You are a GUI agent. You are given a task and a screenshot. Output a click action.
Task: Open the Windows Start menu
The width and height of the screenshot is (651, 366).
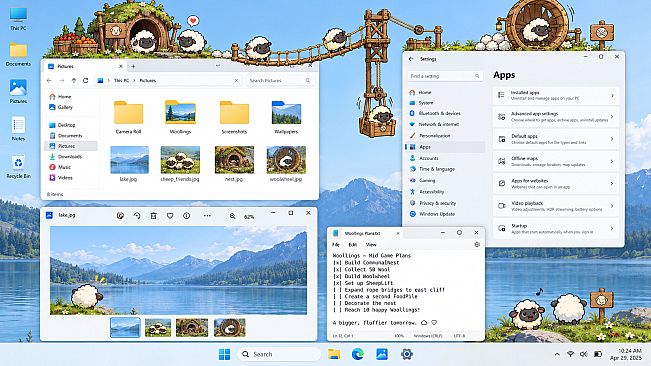point(225,354)
